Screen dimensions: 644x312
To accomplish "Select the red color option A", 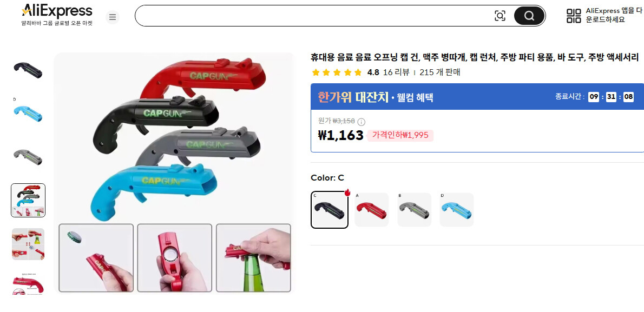I will coord(372,210).
